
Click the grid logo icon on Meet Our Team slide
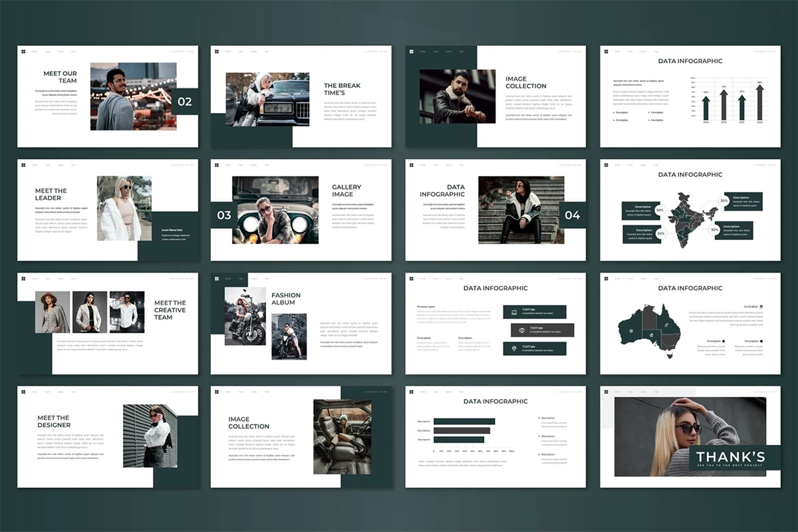pyautogui.click(x=22, y=51)
